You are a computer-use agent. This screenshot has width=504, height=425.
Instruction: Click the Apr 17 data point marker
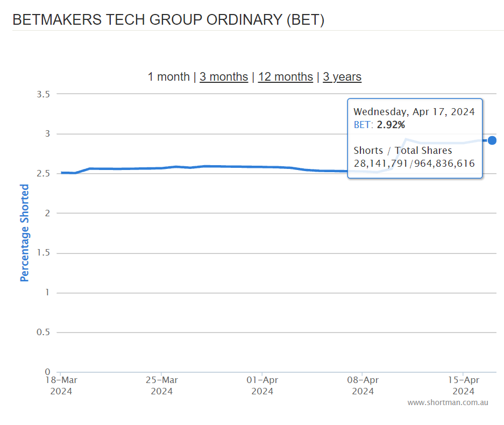tap(492, 140)
